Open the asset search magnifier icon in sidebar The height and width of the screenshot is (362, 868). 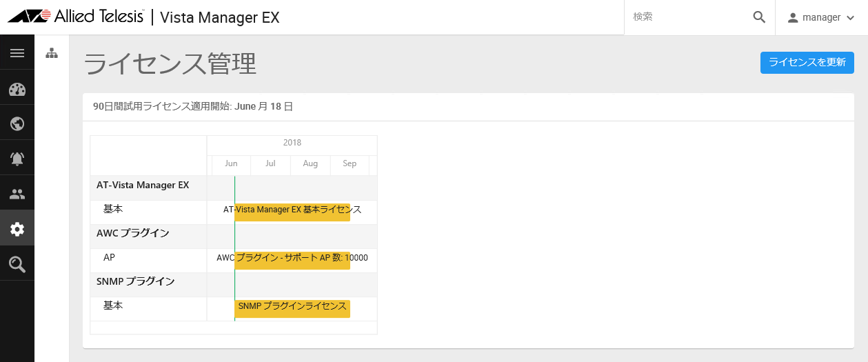point(17,264)
